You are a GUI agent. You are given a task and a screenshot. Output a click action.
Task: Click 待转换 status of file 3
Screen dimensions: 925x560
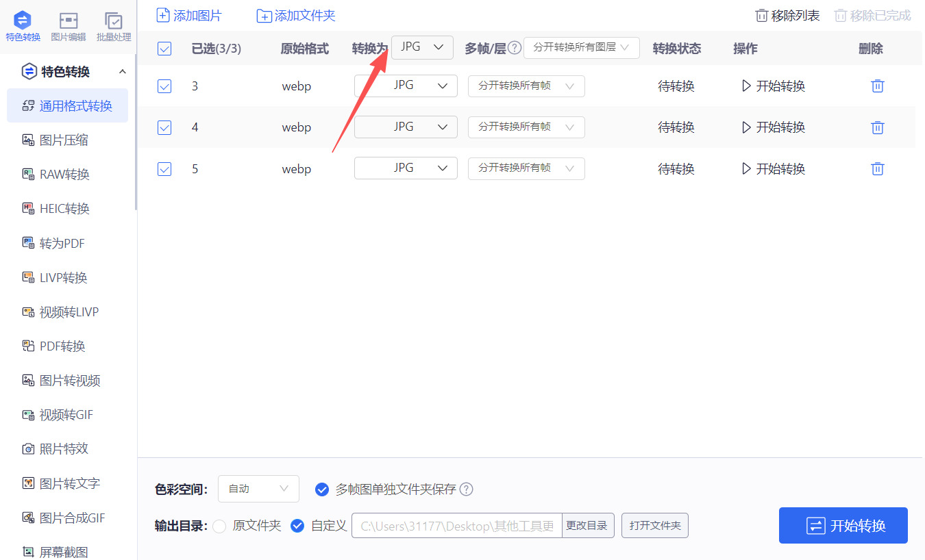point(676,86)
